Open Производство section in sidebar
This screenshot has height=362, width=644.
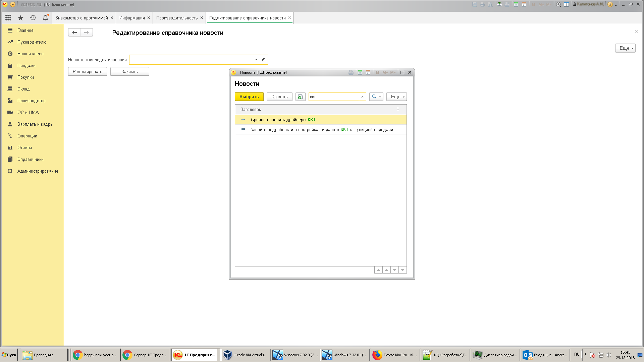[x=31, y=101]
